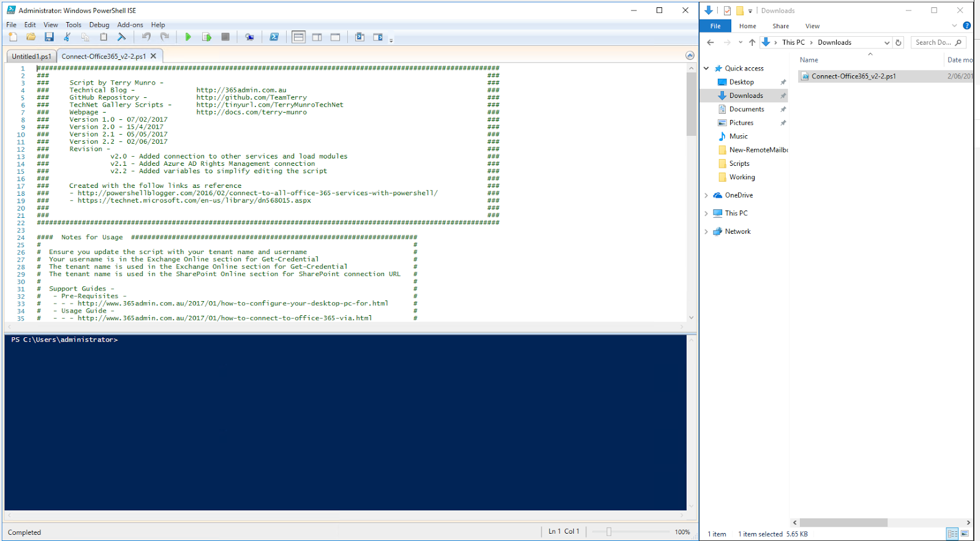Open the File menu in PowerShell ISE

click(12, 25)
